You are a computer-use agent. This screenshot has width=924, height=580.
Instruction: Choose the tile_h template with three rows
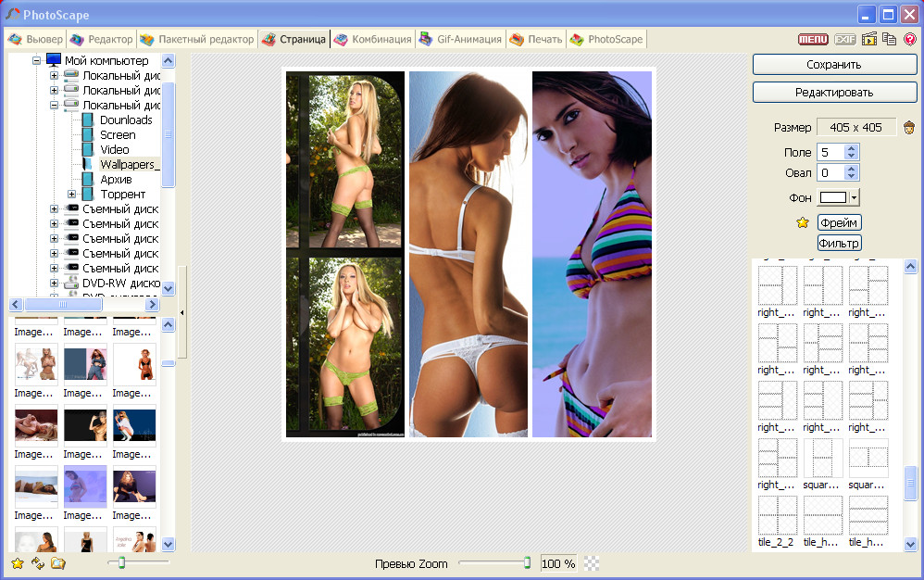coord(868,515)
